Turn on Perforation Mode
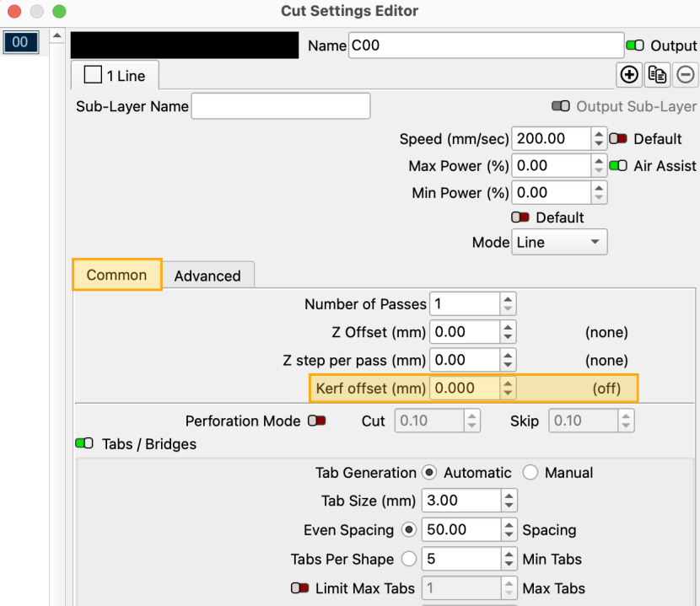The height and width of the screenshot is (606, 700). click(x=317, y=421)
